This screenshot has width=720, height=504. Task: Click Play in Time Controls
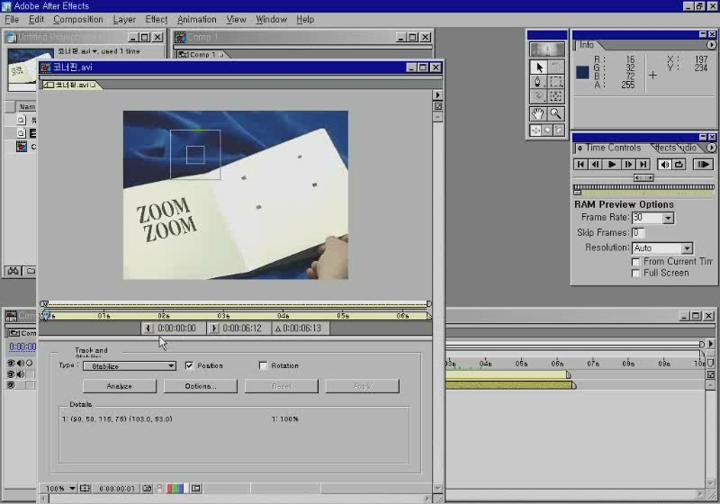(x=612, y=164)
